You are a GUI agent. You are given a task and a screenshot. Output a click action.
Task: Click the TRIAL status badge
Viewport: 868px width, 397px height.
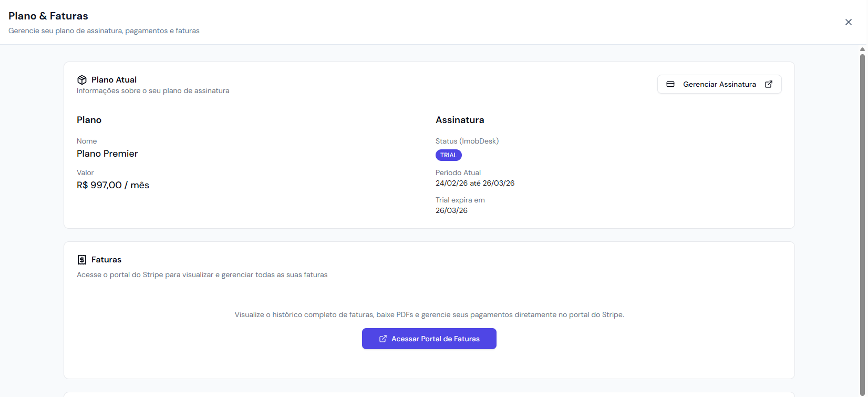(448, 155)
